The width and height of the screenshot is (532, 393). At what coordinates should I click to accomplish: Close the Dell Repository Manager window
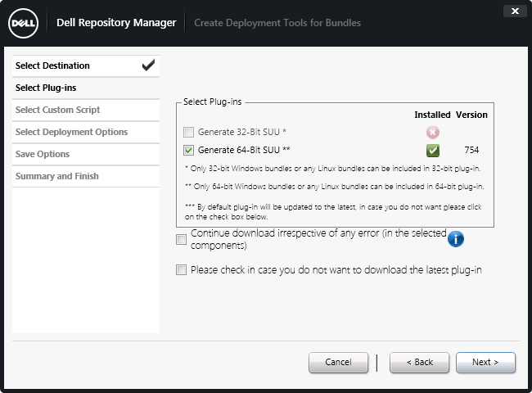[x=513, y=11]
